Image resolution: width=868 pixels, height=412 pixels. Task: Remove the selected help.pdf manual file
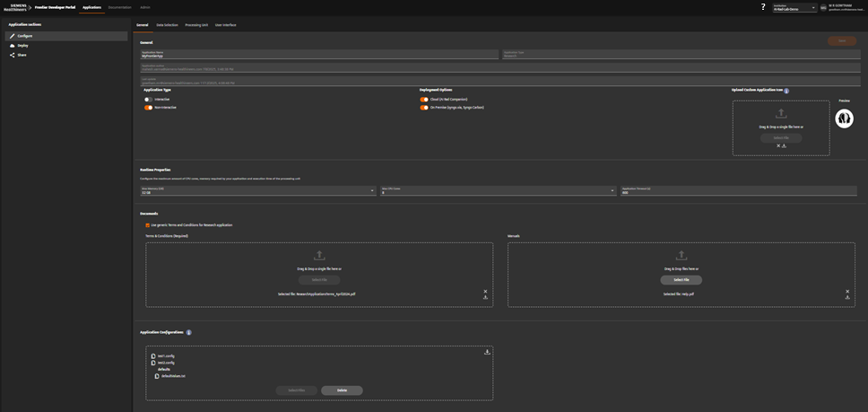[846, 291]
